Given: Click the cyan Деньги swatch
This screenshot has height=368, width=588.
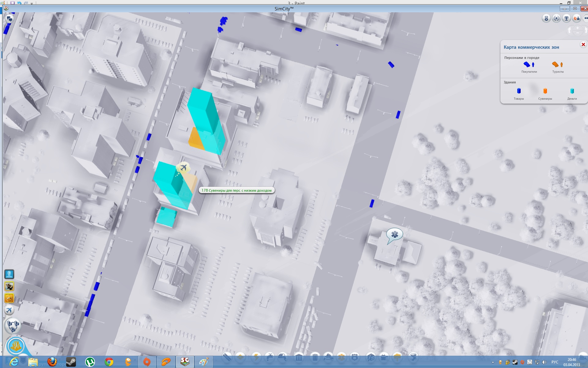Looking at the screenshot, I should coord(572,91).
